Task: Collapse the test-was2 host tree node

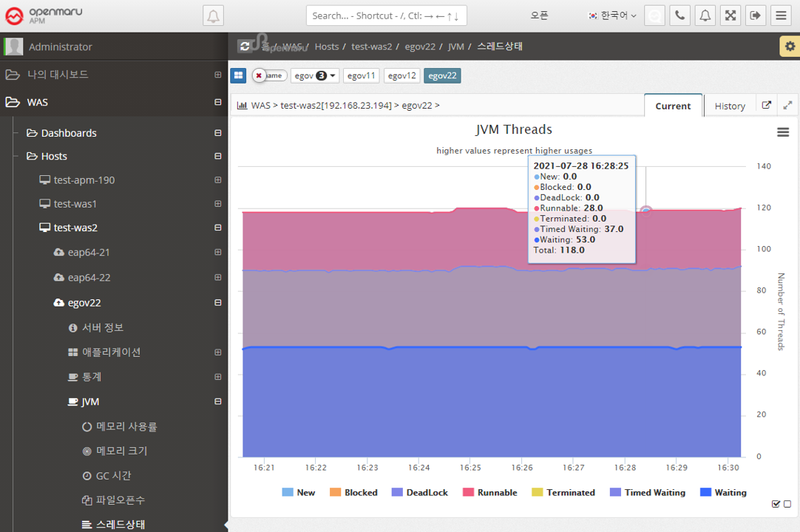Action: pos(217,228)
